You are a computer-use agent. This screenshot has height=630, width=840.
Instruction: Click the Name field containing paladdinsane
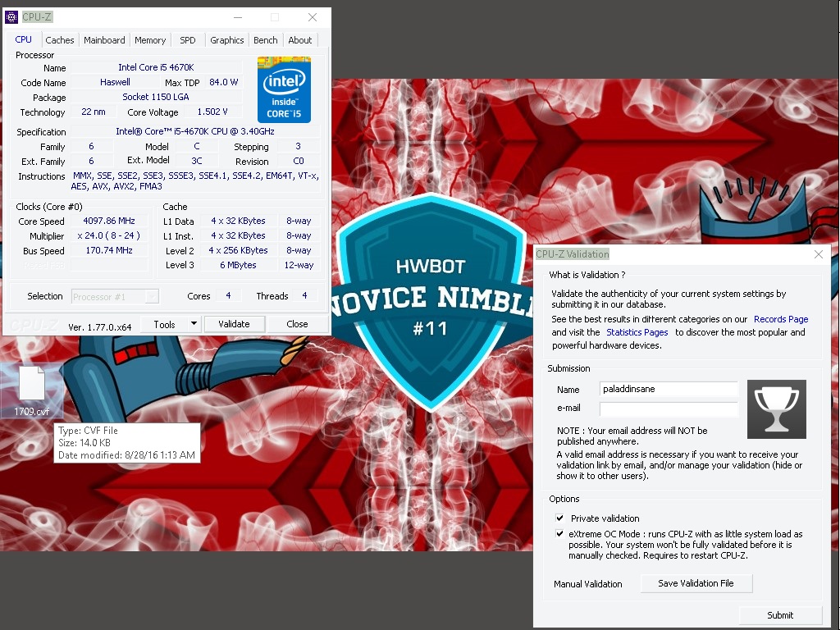point(669,390)
